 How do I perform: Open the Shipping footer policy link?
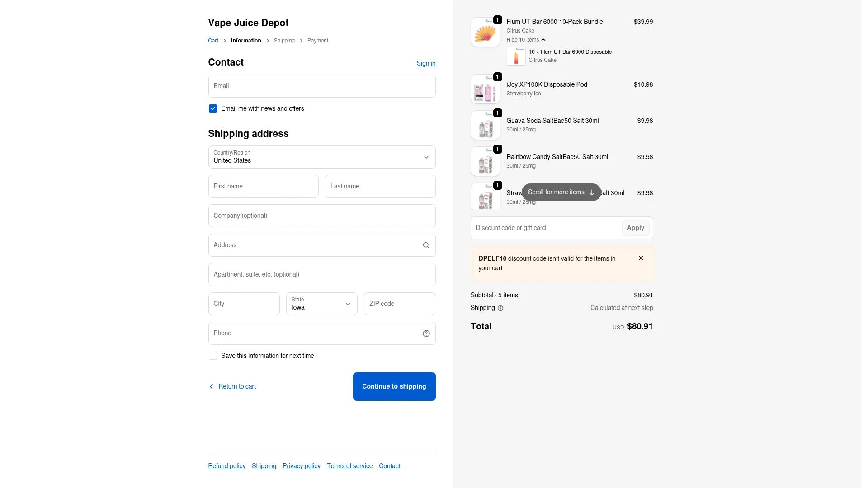tap(264, 466)
